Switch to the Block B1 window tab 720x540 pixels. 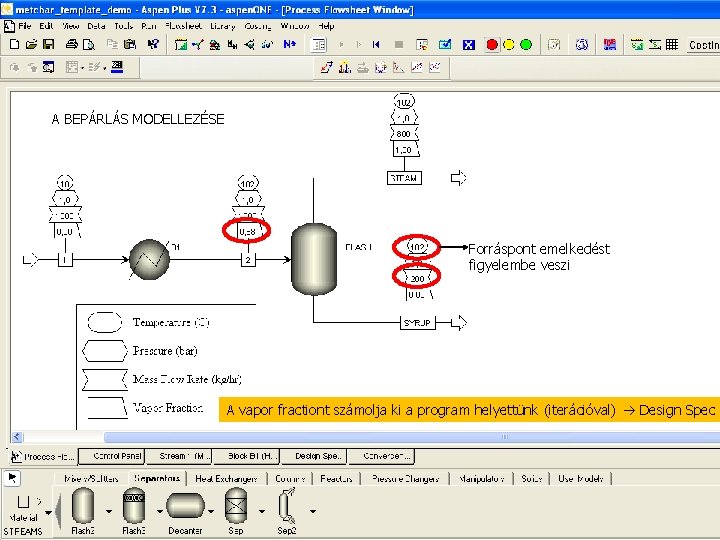[246, 456]
